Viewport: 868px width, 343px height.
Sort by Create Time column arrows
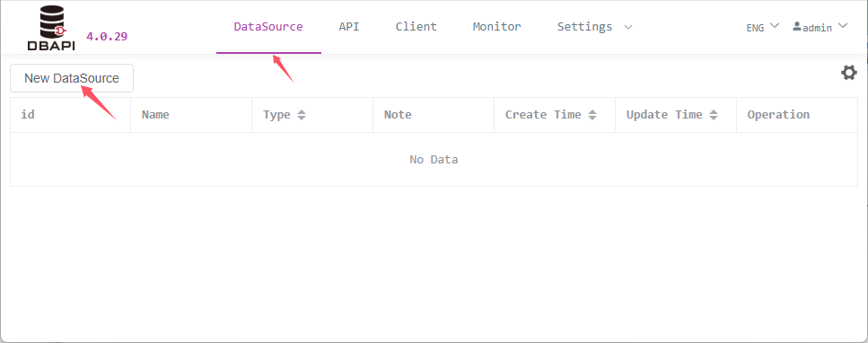[592, 115]
